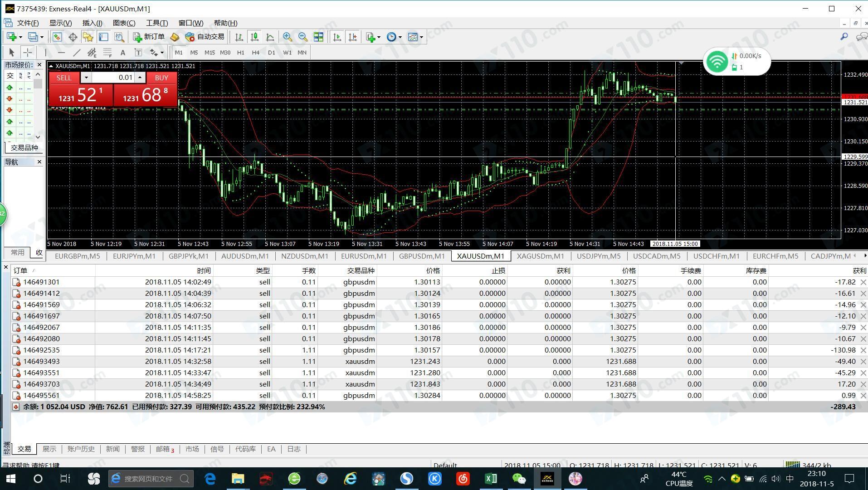Click the zoom in magnifier icon
868x490 pixels.
pos(287,37)
